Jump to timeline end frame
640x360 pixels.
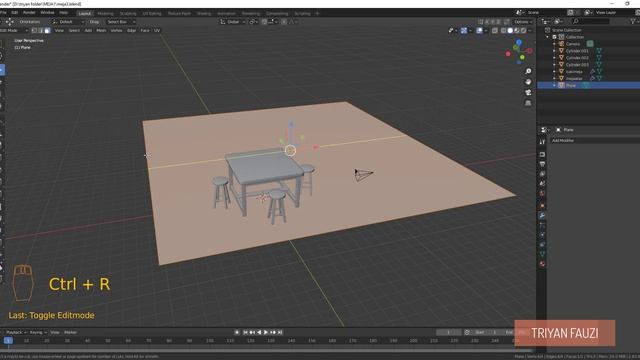[x=280, y=333]
